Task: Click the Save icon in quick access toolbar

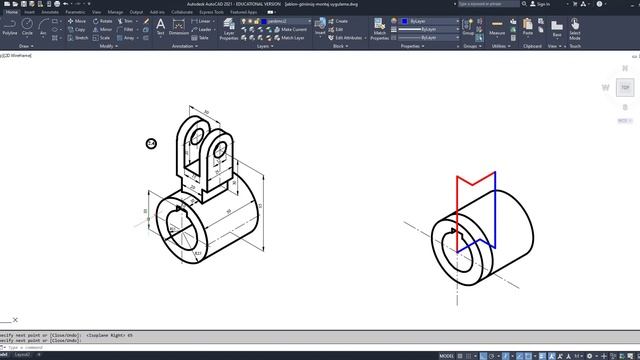Action: click(x=24, y=4)
